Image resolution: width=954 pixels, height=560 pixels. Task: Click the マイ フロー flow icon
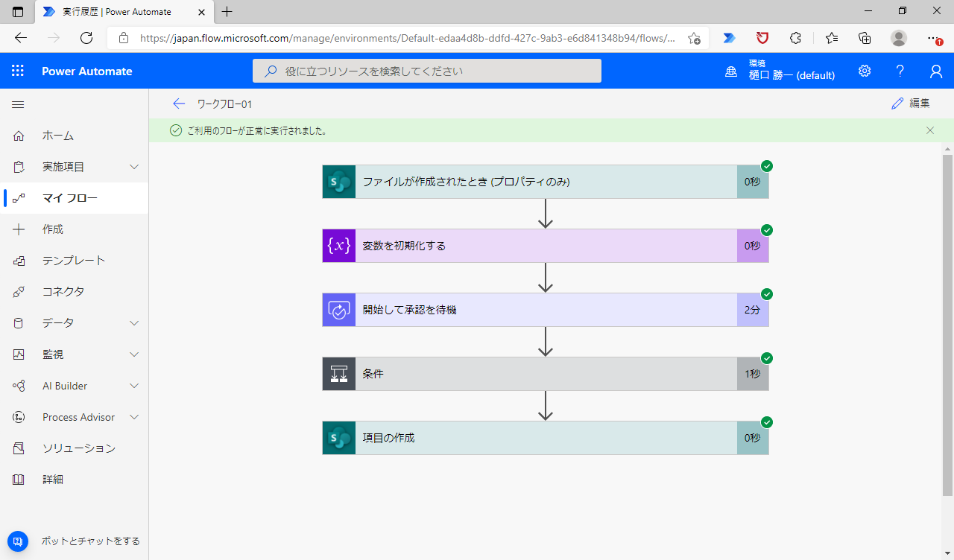point(19,198)
